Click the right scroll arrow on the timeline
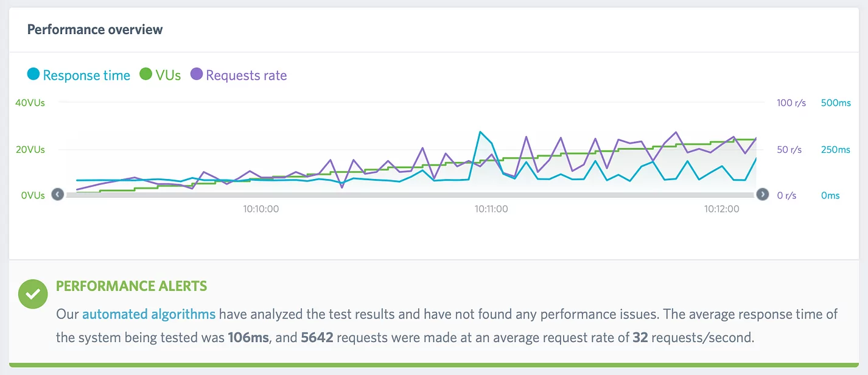The width and height of the screenshot is (868, 375). 763,194
